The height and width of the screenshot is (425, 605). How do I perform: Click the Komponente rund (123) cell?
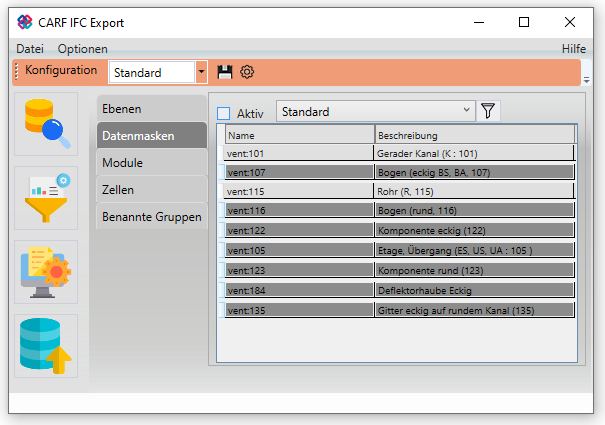(475, 271)
